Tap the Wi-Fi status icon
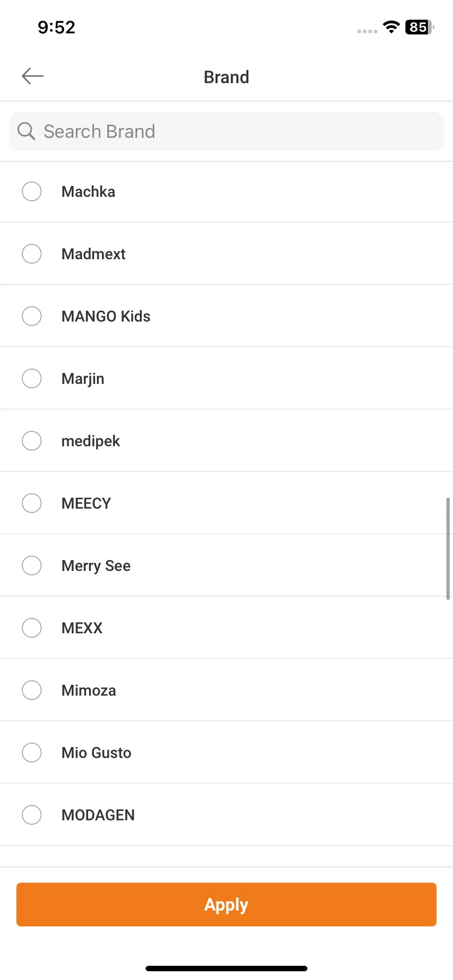This screenshot has height=980, width=453. (x=391, y=27)
